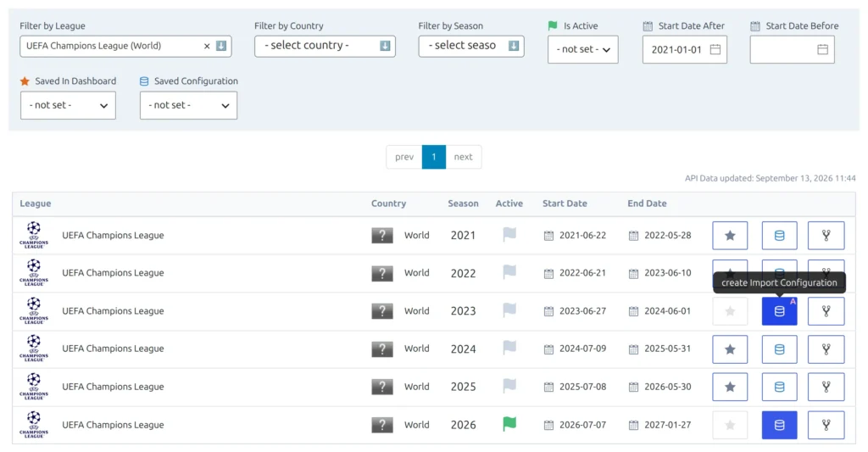This screenshot has width=868, height=452.
Task: Click start date 2023-06-27
Action: [x=582, y=310]
